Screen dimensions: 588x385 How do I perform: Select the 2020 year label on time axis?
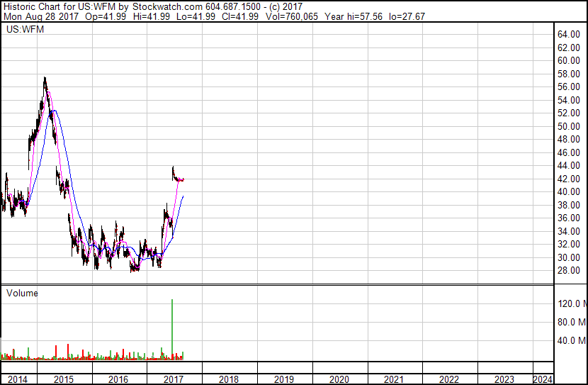[x=339, y=379]
